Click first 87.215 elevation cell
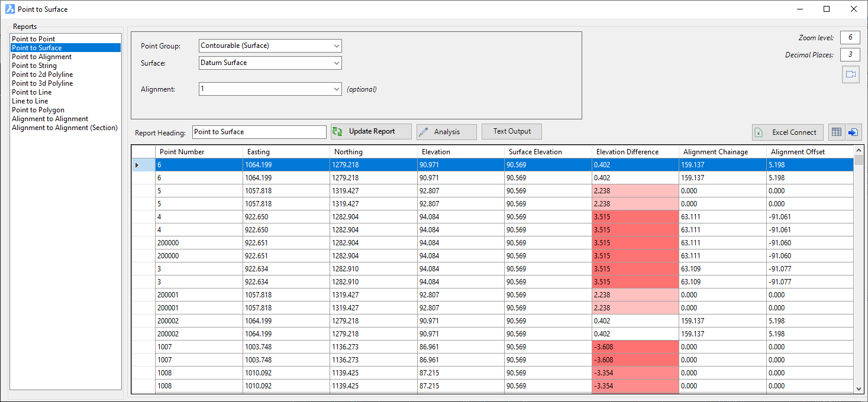This screenshot has height=402, width=868. (x=461, y=373)
